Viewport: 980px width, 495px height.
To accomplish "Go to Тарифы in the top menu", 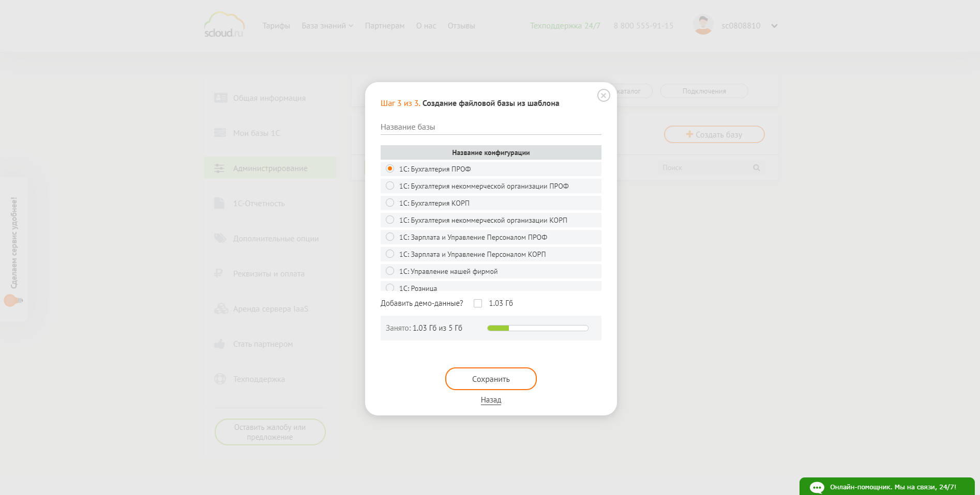I will click(x=276, y=26).
